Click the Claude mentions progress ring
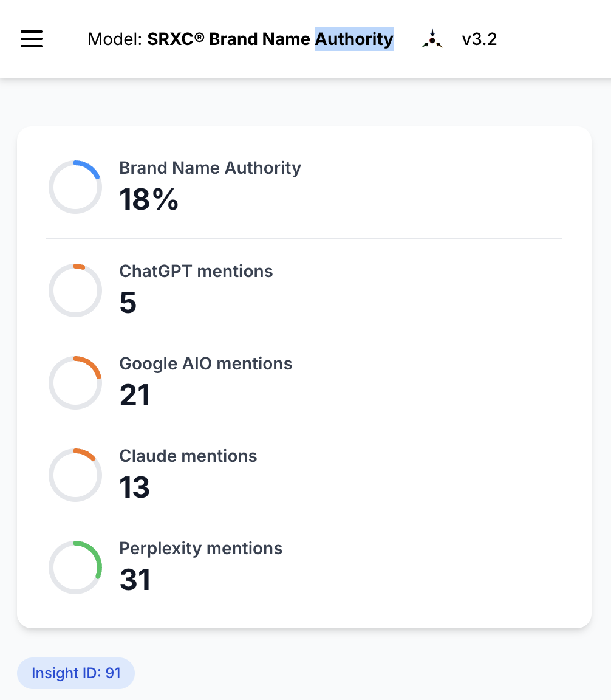The width and height of the screenshot is (611, 700). point(75,475)
